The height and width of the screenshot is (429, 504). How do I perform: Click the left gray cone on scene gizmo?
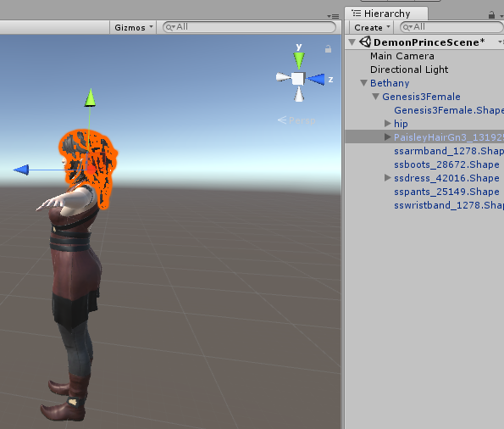(x=283, y=77)
